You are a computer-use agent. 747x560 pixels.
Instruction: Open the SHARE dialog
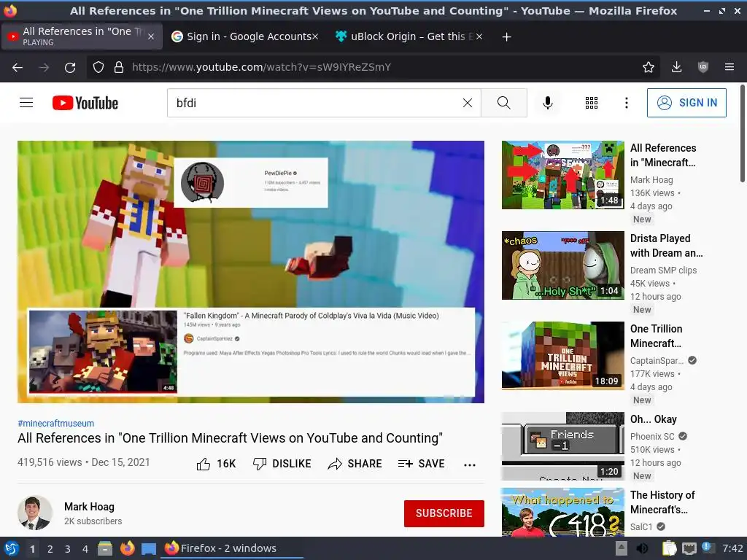(x=355, y=464)
